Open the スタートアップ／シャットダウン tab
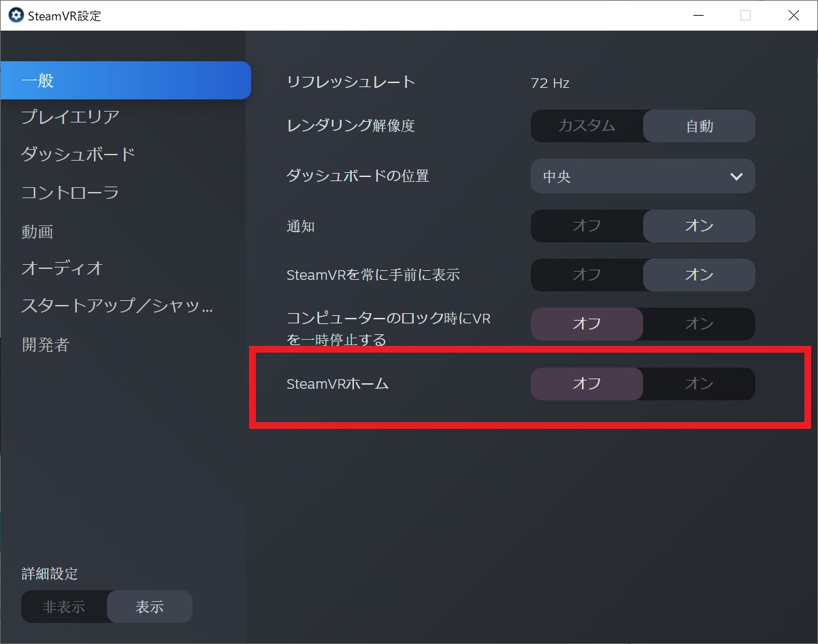Image resolution: width=818 pixels, height=644 pixels. (x=118, y=306)
